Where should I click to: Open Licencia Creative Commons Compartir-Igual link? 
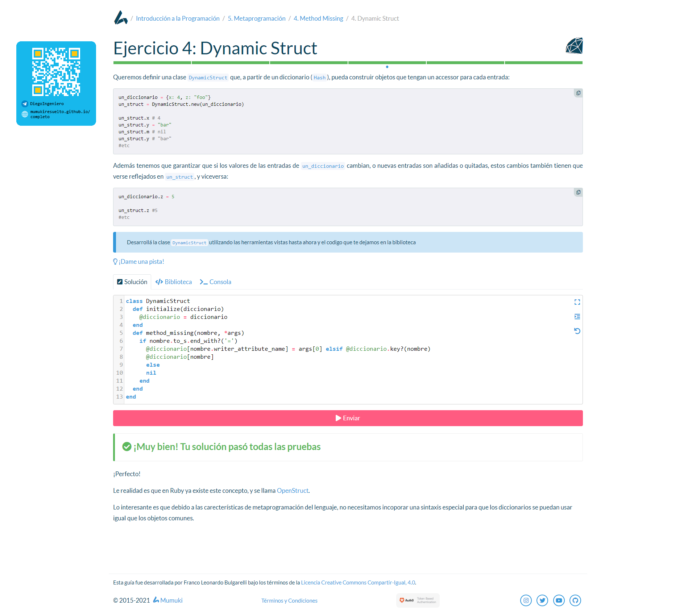(358, 583)
